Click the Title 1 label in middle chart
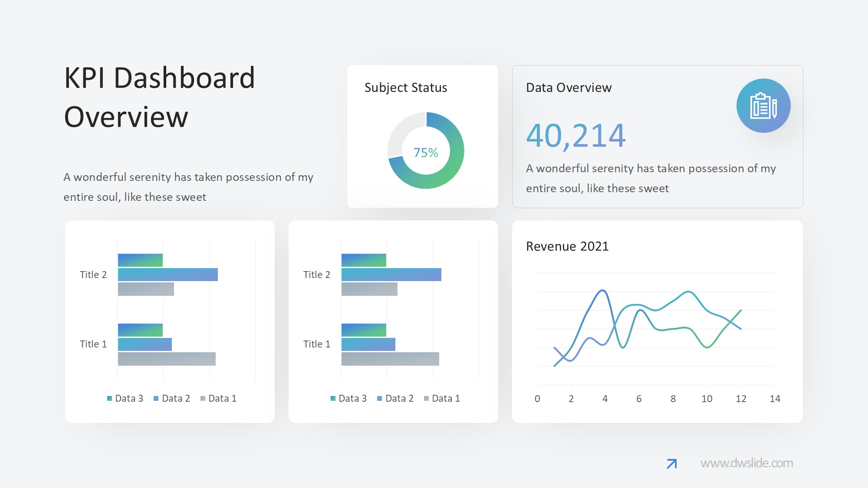This screenshot has height=488, width=868. pyautogui.click(x=316, y=344)
